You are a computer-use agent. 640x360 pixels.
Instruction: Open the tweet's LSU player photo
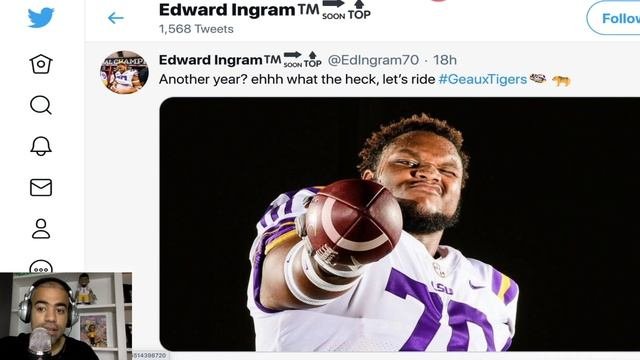click(400, 224)
